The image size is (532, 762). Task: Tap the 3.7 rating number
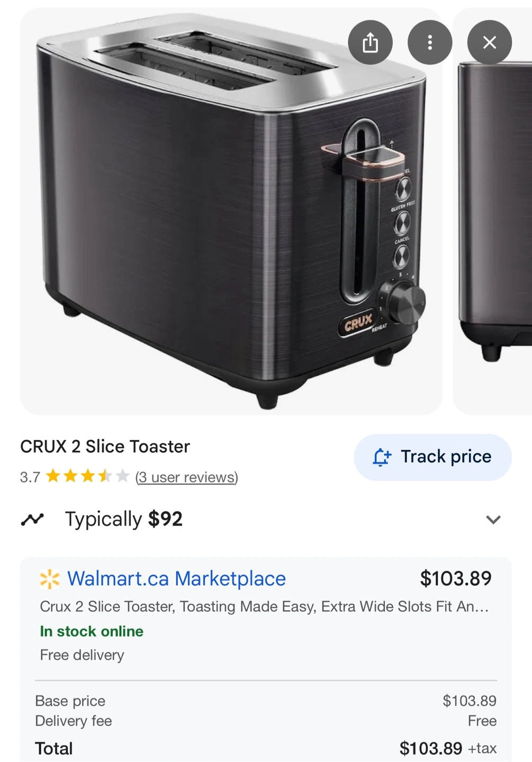[30, 477]
